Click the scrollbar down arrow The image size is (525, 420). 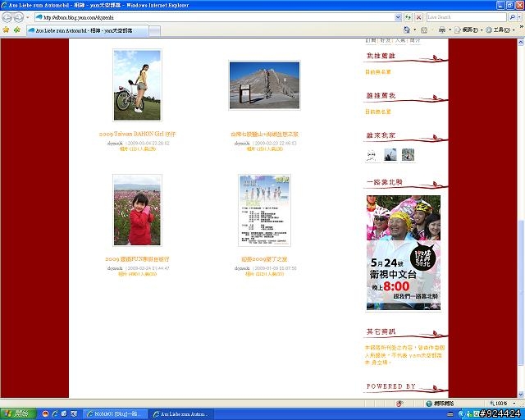coord(521,395)
